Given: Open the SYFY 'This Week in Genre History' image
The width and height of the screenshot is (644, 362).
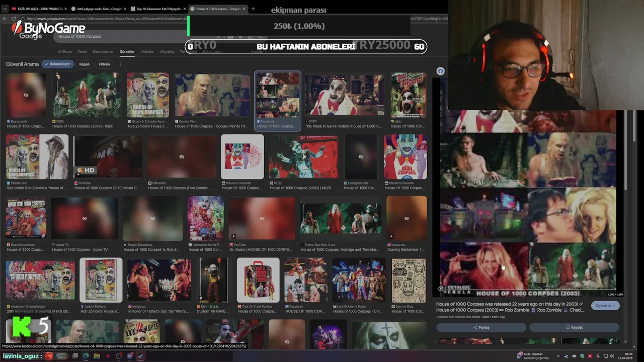Looking at the screenshot, I should pyautogui.click(x=344, y=95).
